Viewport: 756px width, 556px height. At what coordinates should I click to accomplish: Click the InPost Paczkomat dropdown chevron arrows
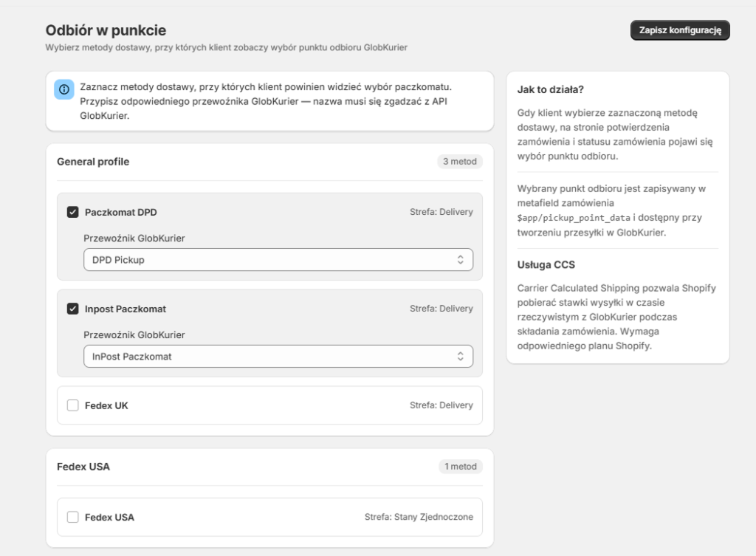[461, 357]
